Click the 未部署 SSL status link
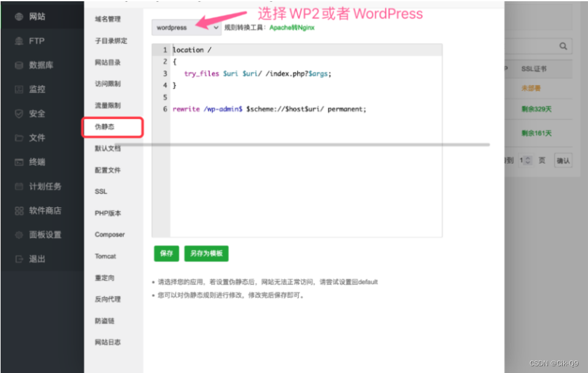588x373 pixels. [531, 89]
